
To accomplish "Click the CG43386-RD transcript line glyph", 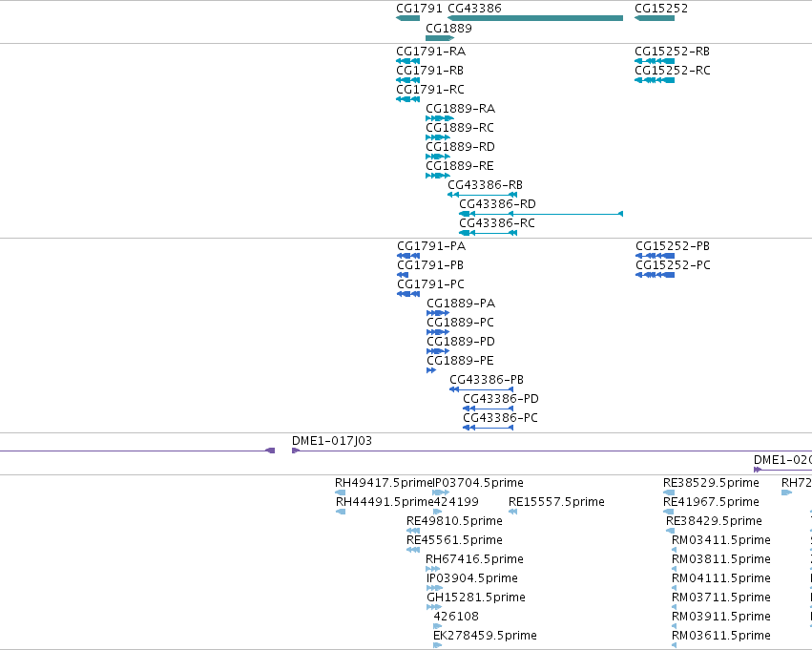I will [x=541, y=214].
